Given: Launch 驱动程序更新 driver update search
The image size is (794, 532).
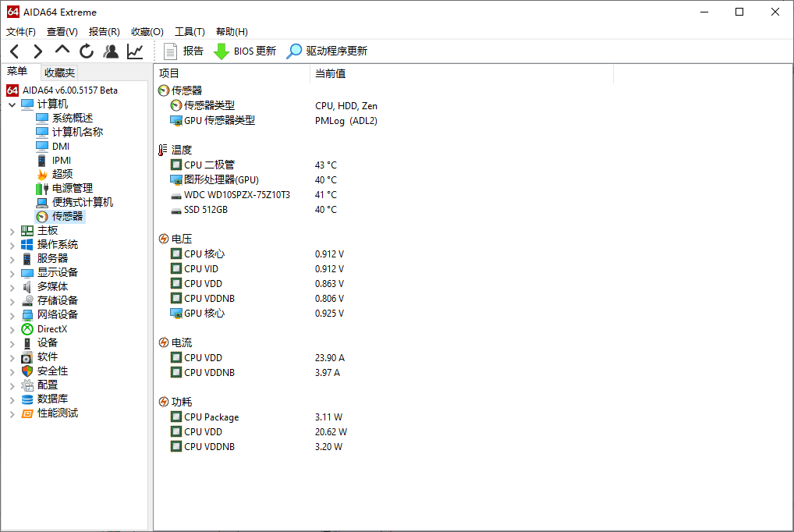Looking at the screenshot, I should (x=327, y=51).
